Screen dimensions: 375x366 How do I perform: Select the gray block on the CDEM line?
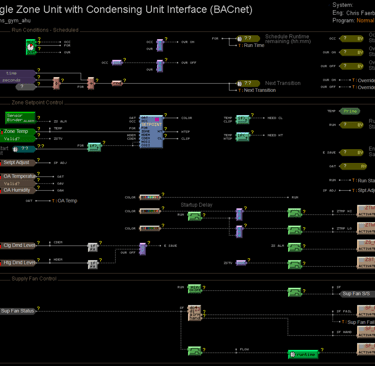pyautogui.click(x=93, y=247)
